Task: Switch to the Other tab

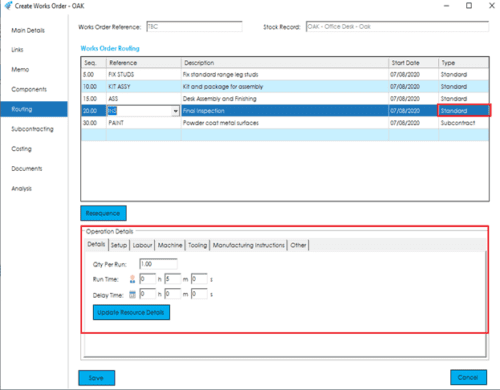Action: click(298, 245)
